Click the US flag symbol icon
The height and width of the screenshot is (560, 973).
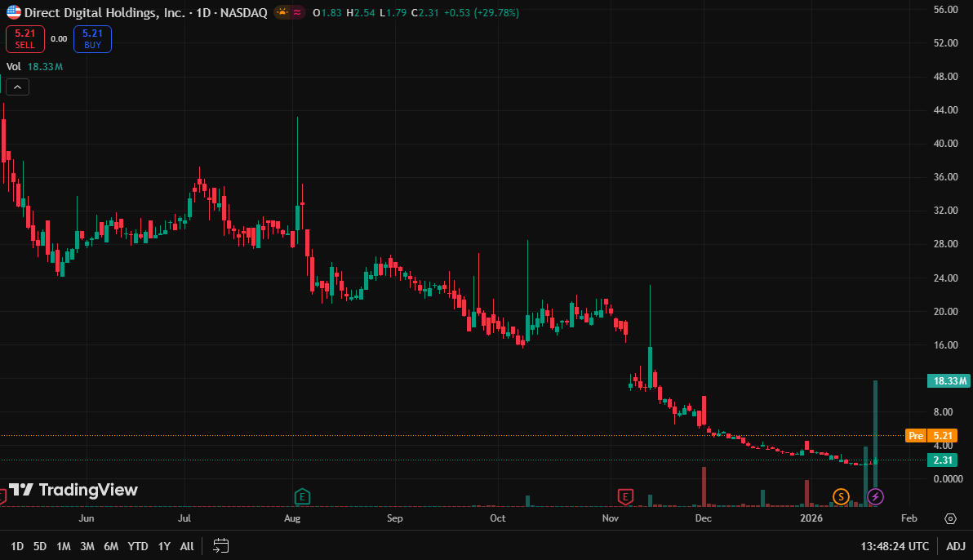tap(14, 12)
